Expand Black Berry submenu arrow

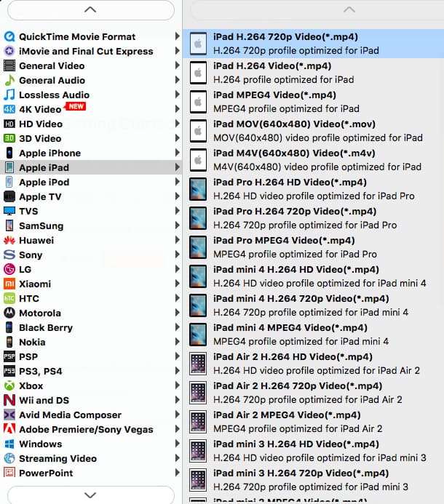click(177, 327)
